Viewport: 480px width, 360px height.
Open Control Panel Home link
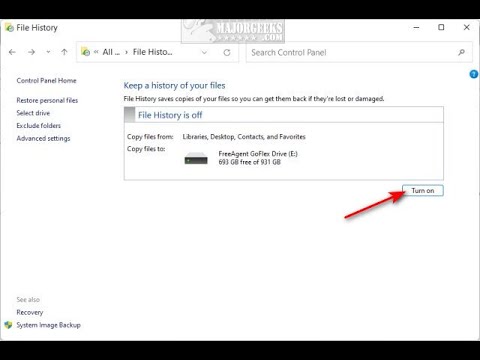tap(46, 81)
